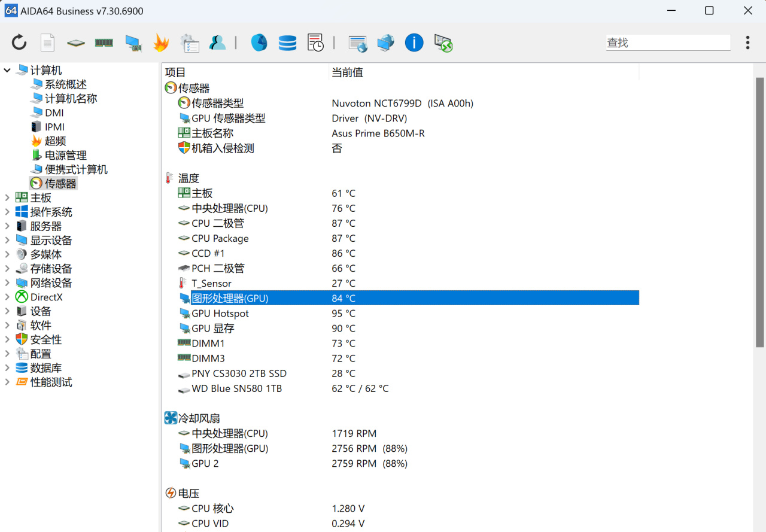Select the PNY CS3030 2TB SSD row
Screen dimensions: 766x532
click(401, 373)
